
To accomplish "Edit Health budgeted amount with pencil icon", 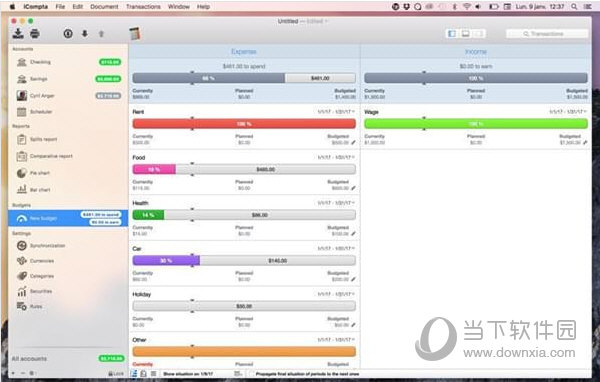I will coord(353,233).
